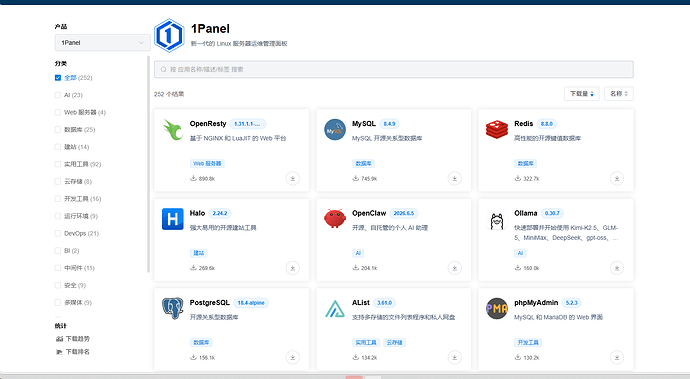Click the AI tag on OpenClaw card

point(358,253)
